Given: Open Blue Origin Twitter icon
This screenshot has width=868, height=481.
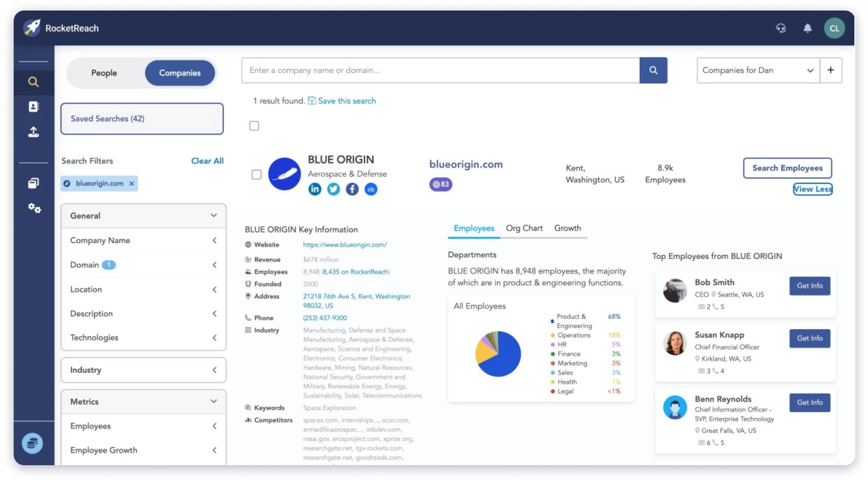Looking at the screenshot, I should 334,189.
